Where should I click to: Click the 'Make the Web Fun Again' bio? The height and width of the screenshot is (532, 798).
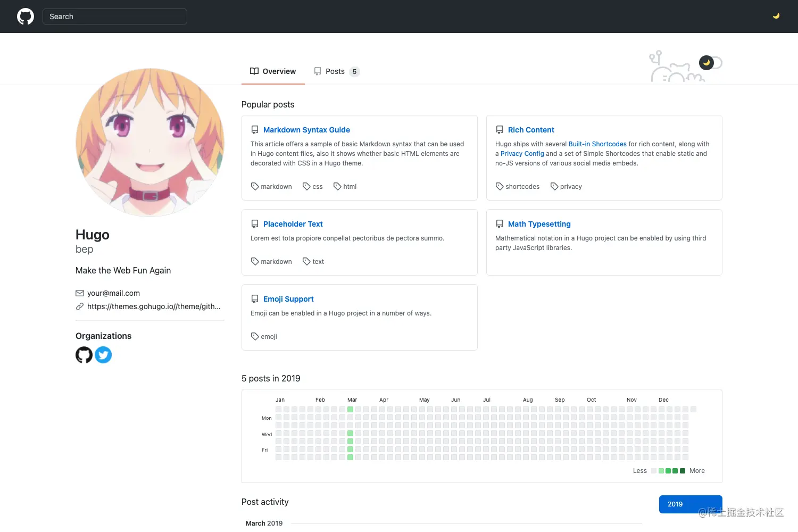(x=123, y=270)
